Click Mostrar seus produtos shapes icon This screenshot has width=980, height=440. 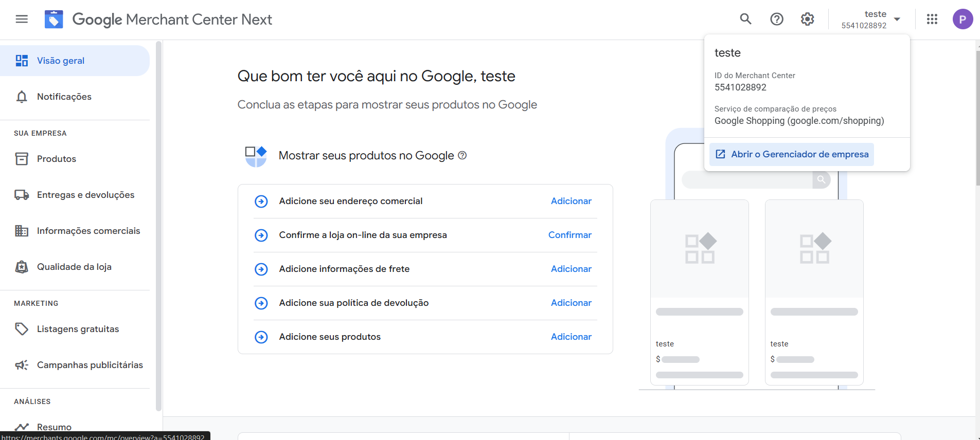coord(256,156)
